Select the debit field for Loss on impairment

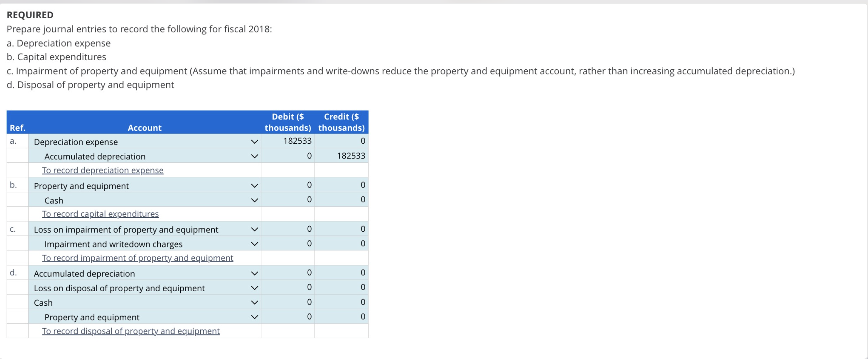point(288,229)
